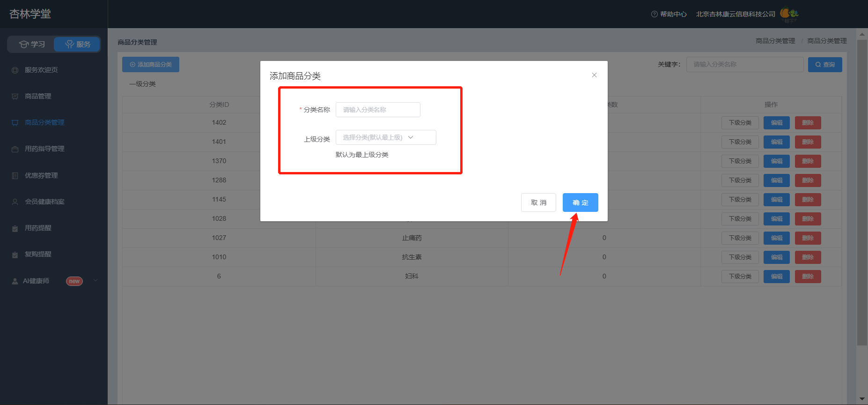
Task: Open 下级分类 for row 1028
Action: [x=740, y=219]
